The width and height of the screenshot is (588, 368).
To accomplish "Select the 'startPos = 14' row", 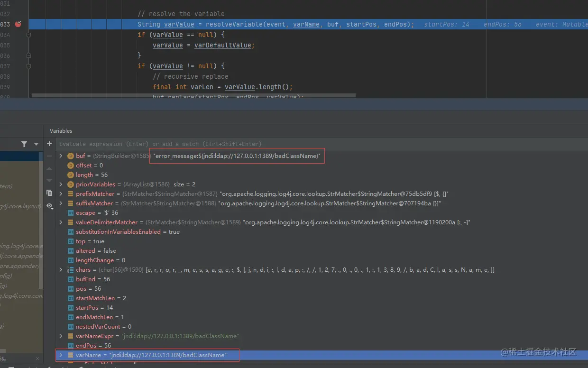I will click(x=322, y=307).
